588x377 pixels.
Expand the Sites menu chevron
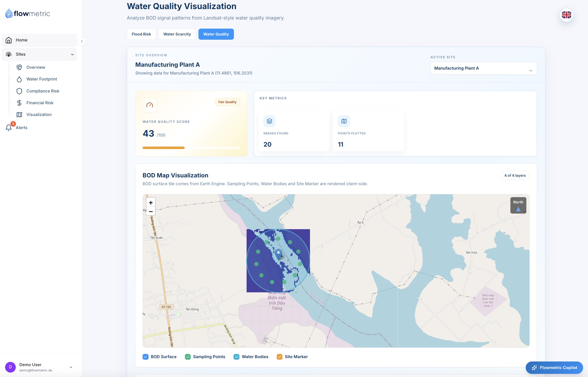73,54
